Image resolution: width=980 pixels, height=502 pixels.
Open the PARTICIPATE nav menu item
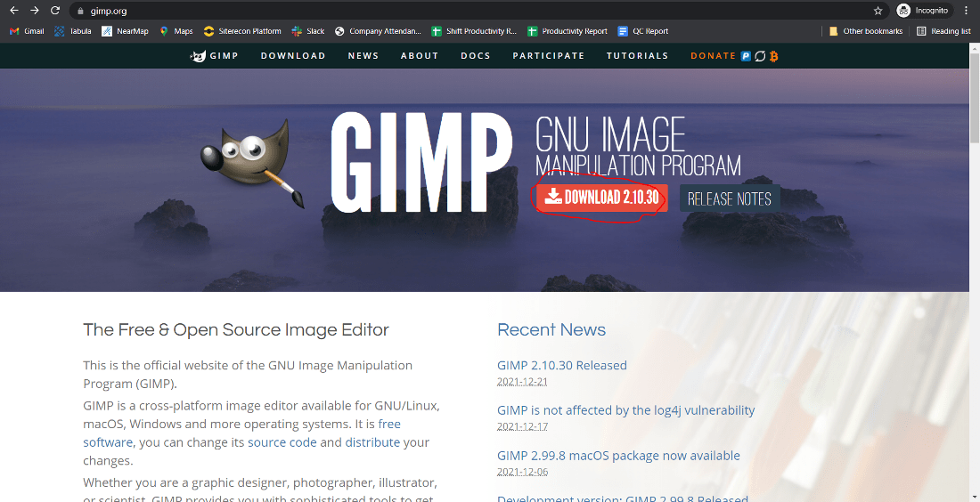point(548,55)
